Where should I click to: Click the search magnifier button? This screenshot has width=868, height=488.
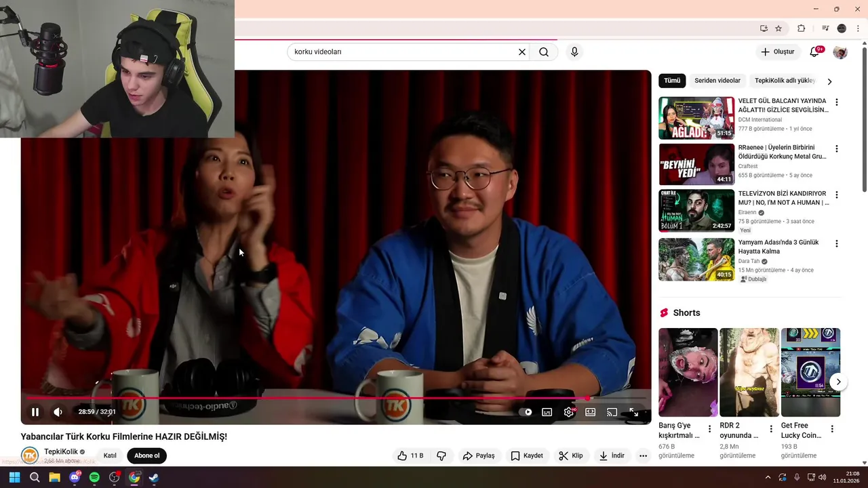click(544, 52)
